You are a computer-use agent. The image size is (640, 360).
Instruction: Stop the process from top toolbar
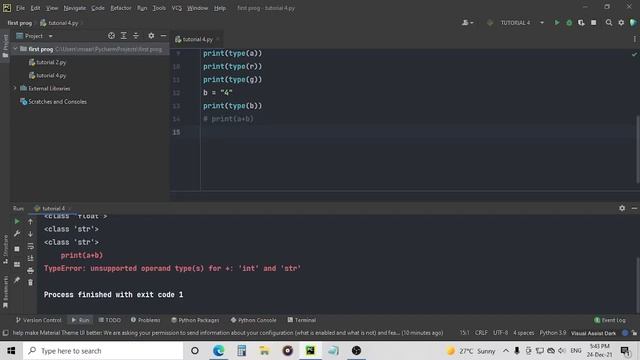point(593,23)
